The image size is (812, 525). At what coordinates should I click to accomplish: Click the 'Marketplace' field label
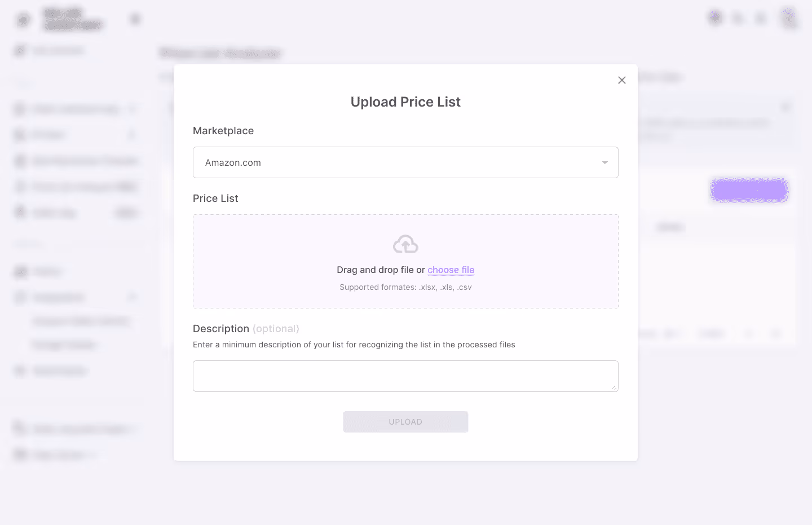pyautogui.click(x=223, y=131)
